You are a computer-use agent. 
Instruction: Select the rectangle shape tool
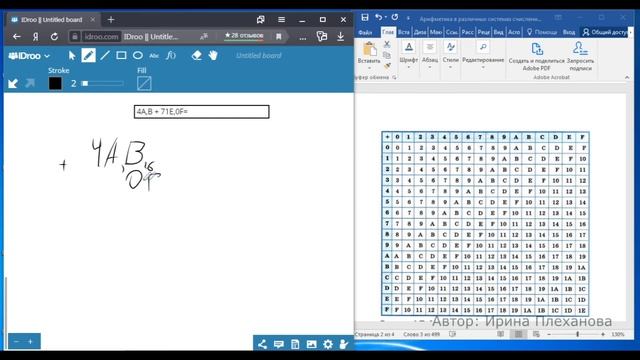121,56
